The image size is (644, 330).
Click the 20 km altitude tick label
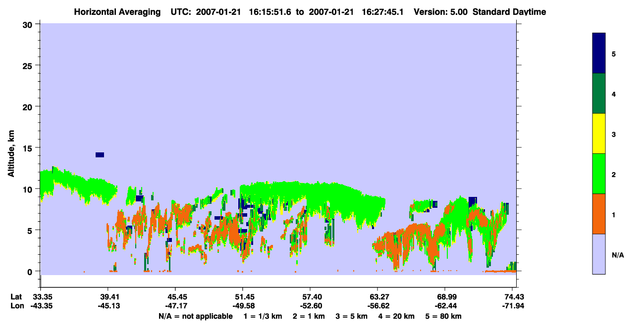(x=29, y=106)
